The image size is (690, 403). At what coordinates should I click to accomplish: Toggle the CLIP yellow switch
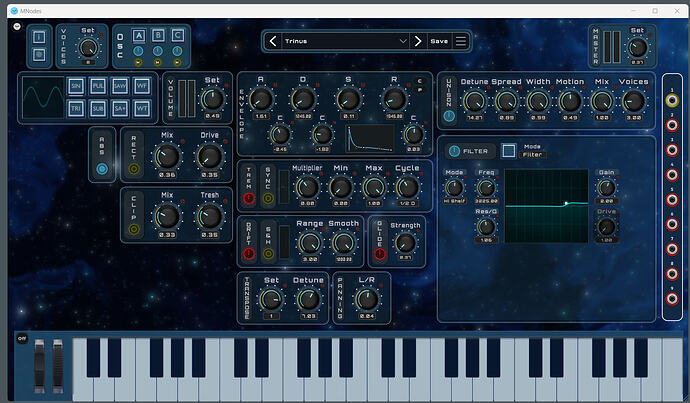134,229
